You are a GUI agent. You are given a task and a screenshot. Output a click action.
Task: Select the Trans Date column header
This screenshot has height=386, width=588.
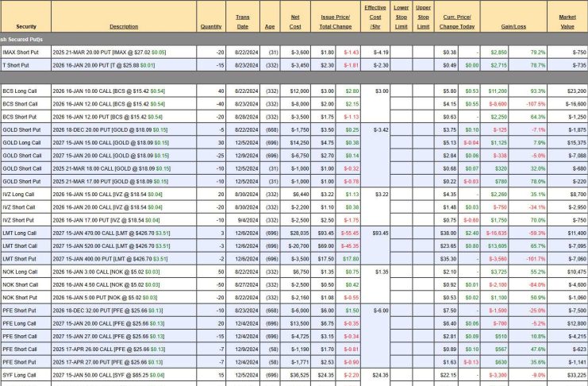(x=242, y=21)
